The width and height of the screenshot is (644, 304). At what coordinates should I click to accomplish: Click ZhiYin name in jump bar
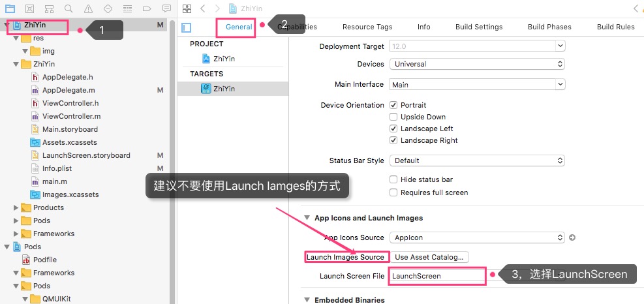(x=251, y=8)
